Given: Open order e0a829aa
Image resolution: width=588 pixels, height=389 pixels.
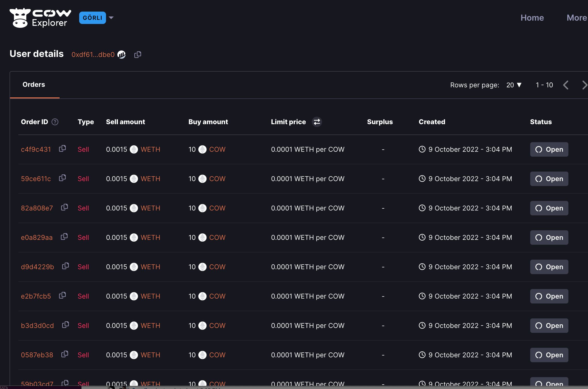Looking at the screenshot, I should click(x=37, y=238).
